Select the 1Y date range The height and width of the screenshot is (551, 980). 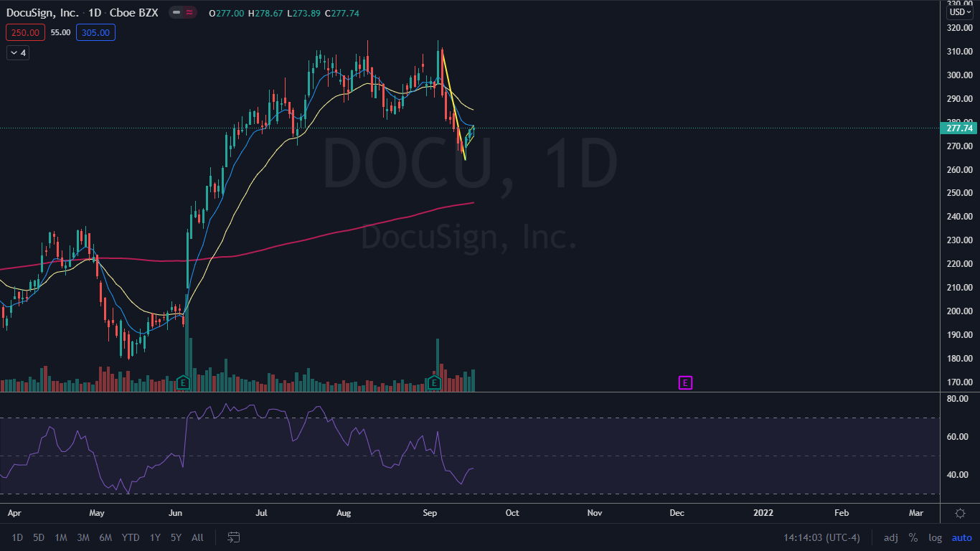click(155, 537)
